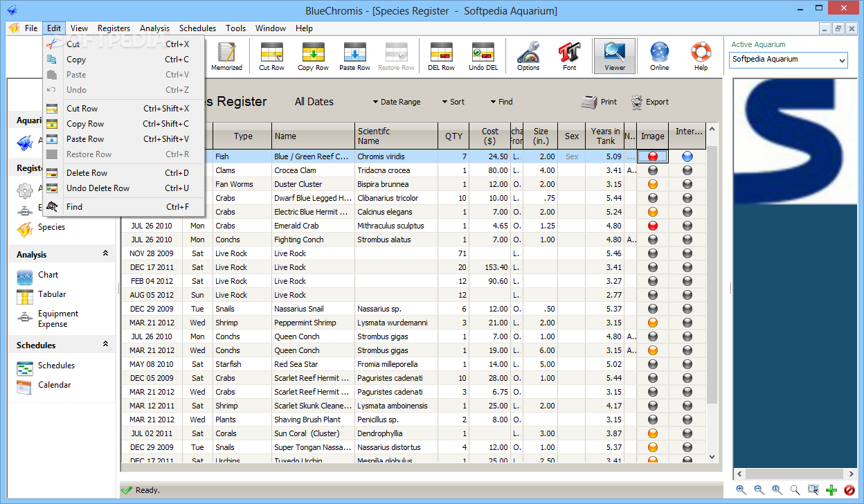864x504 pixels.
Task: Open the Registers menu
Action: click(114, 28)
